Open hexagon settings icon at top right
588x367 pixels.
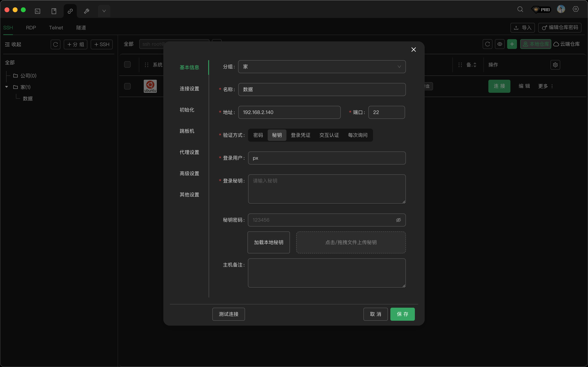click(576, 9)
